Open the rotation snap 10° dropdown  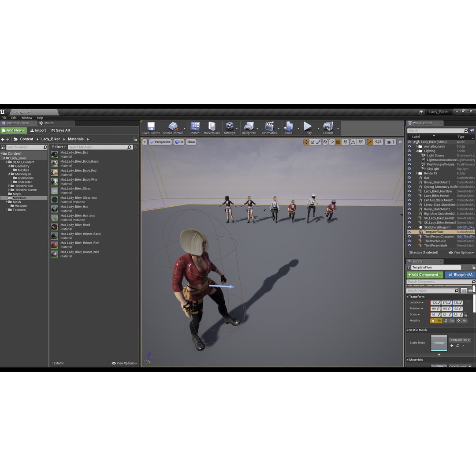[x=361, y=142]
